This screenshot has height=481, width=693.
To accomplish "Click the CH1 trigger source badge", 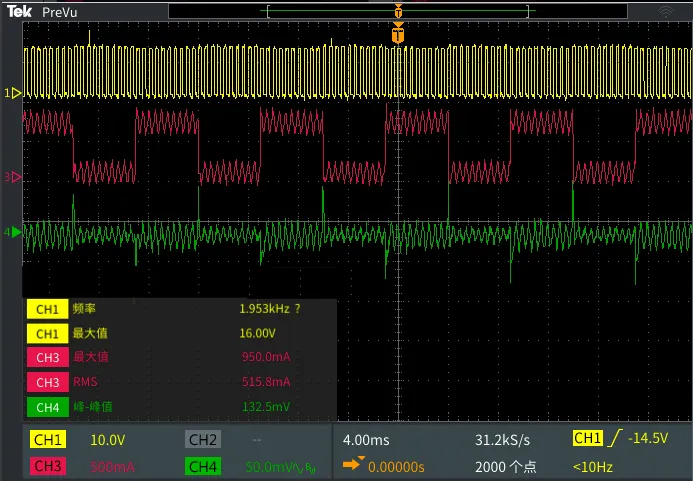I will click(x=587, y=438).
